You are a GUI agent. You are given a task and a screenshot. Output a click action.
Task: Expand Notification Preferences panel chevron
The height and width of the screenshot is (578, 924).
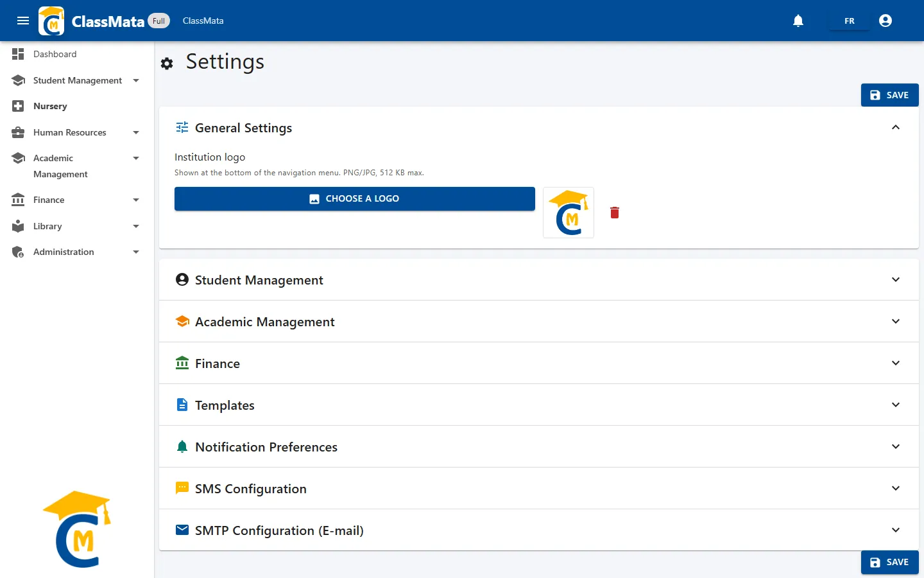[896, 446]
